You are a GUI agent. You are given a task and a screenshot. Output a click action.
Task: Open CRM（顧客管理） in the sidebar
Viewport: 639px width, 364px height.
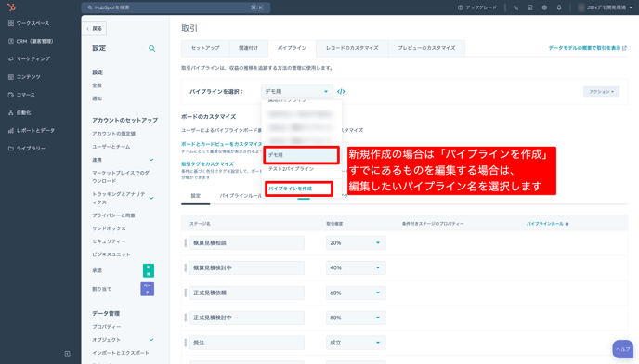pyautogui.click(x=31, y=41)
